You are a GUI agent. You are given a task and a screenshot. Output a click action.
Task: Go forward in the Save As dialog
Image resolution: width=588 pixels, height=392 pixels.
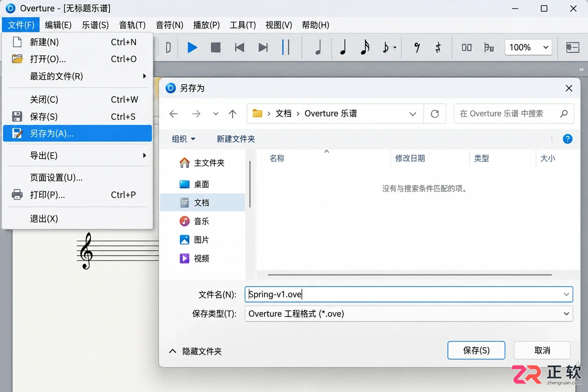pos(196,114)
